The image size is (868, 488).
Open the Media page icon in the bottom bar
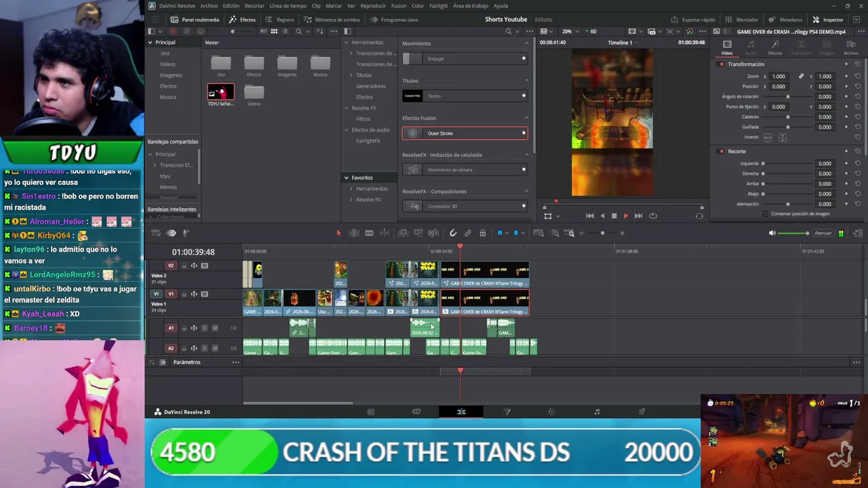(x=371, y=411)
